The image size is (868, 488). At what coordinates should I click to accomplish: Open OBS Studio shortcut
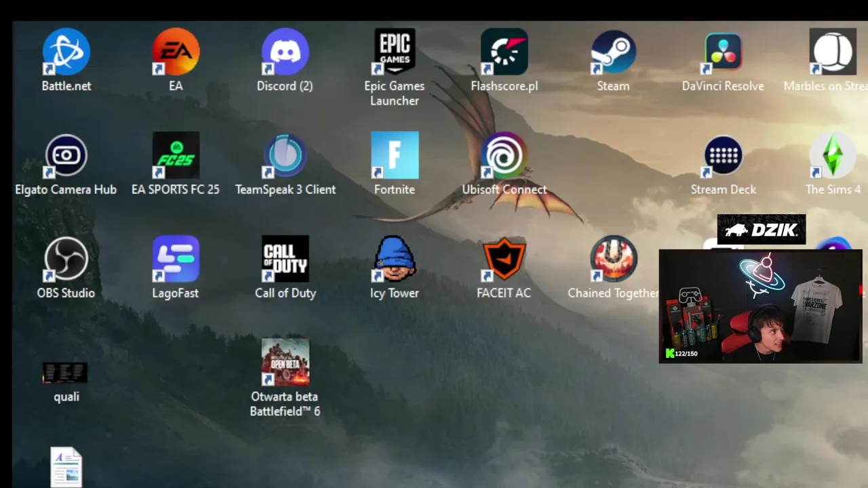66,259
